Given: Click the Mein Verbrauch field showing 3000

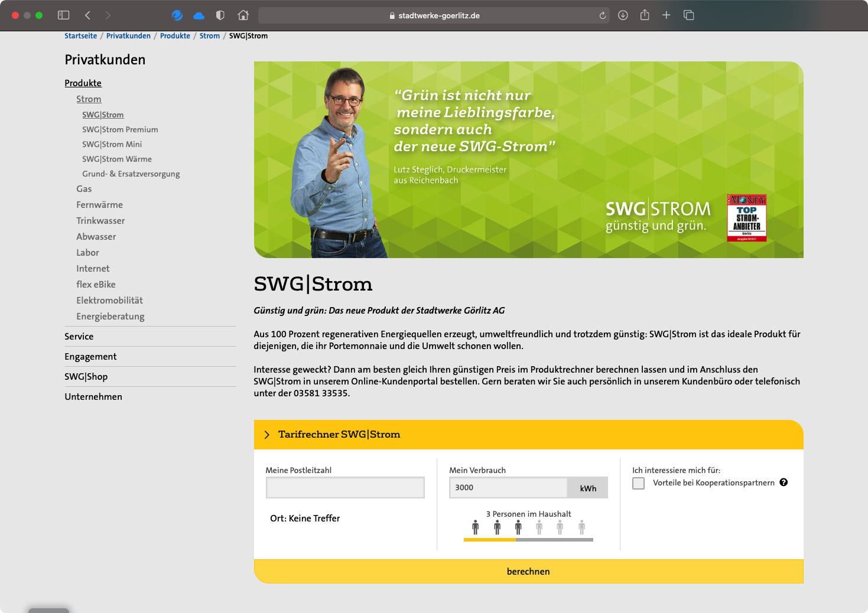Looking at the screenshot, I should pyautogui.click(x=508, y=488).
